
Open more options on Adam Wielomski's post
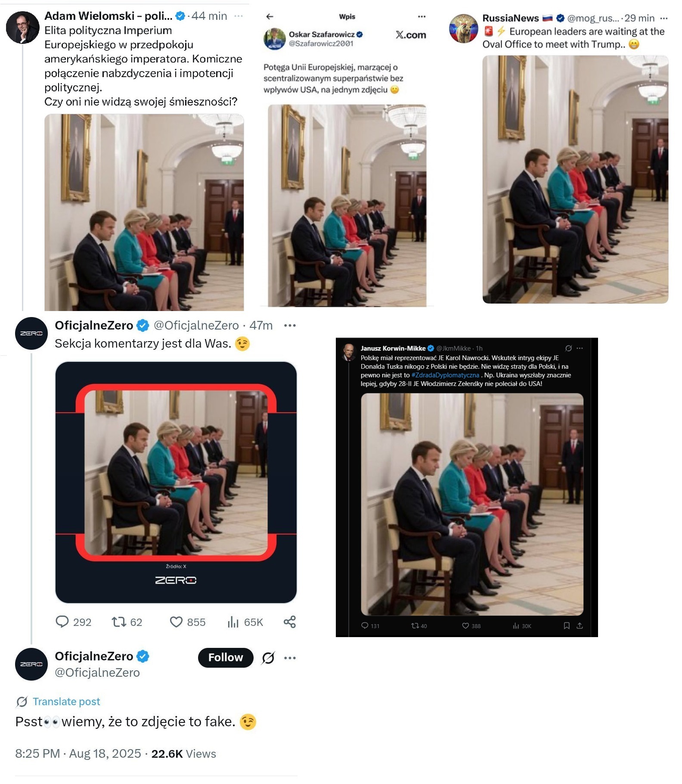coord(239,16)
